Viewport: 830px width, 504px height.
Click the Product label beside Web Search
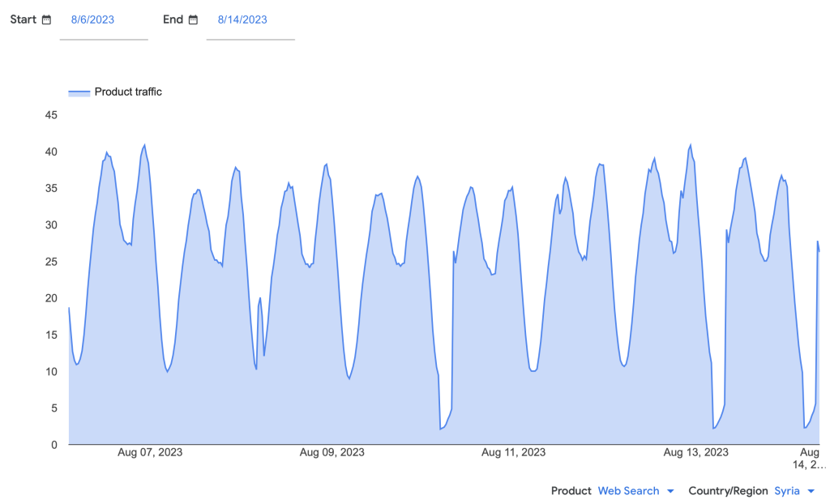(571, 491)
